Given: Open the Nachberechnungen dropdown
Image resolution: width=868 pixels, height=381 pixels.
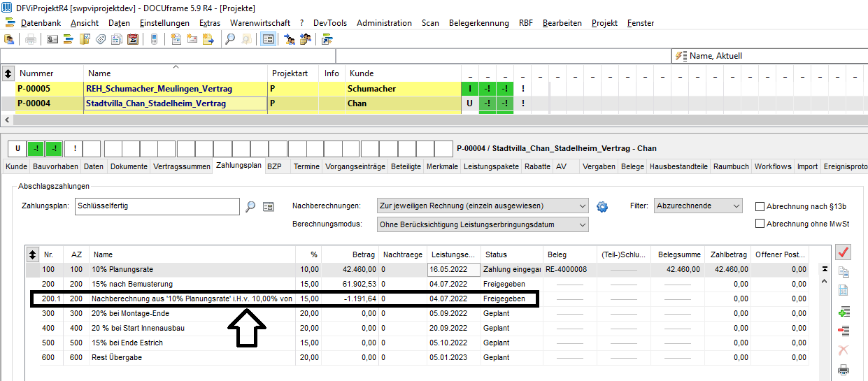Looking at the screenshot, I should pos(483,206).
